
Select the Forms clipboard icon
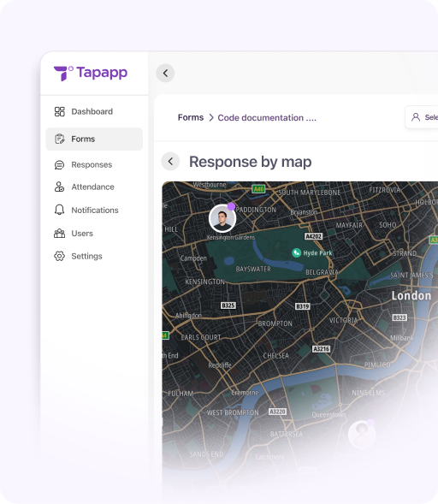(59, 139)
